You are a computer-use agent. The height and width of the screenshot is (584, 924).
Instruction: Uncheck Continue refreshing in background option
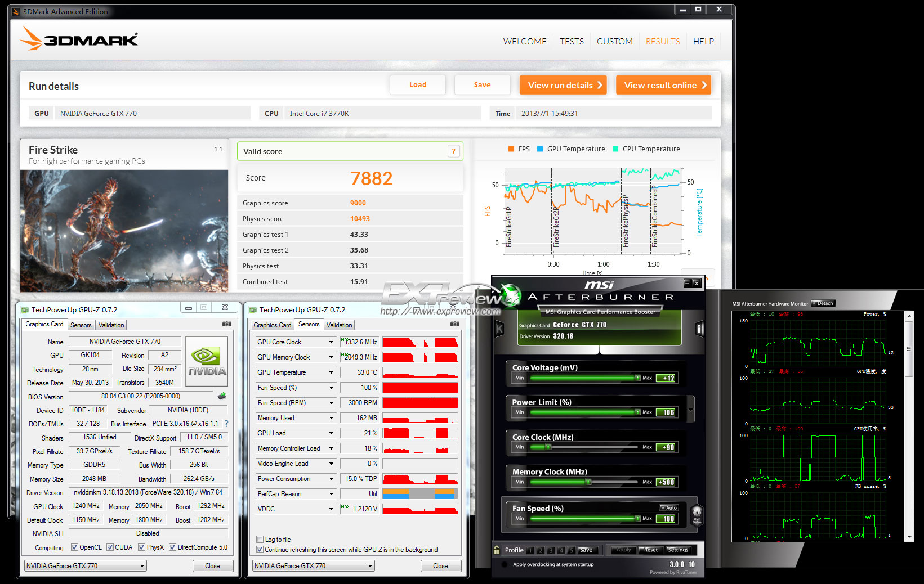pos(260,550)
